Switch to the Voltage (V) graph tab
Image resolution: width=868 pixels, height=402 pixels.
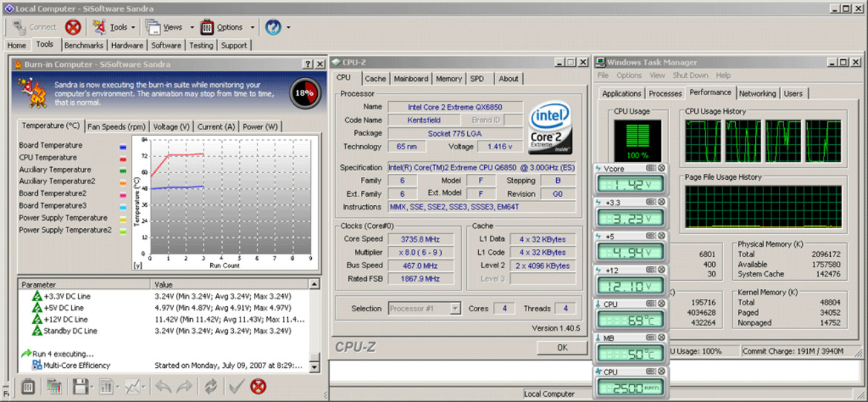tap(171, 126)
